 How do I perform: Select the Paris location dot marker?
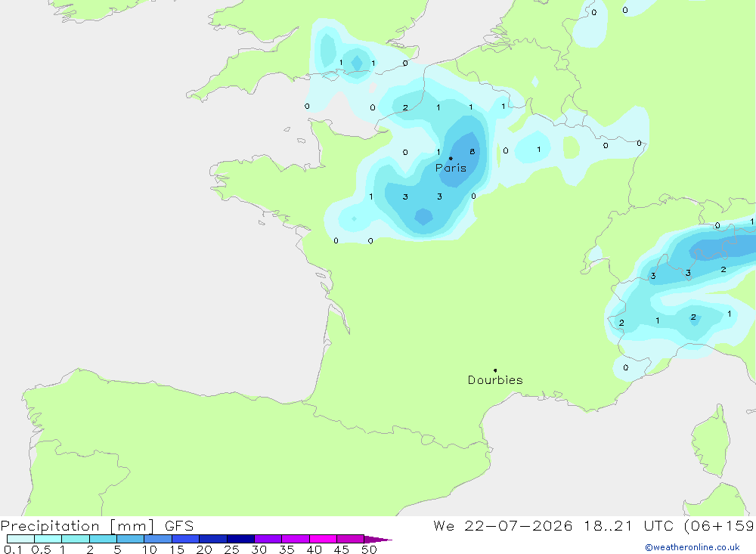451,158
